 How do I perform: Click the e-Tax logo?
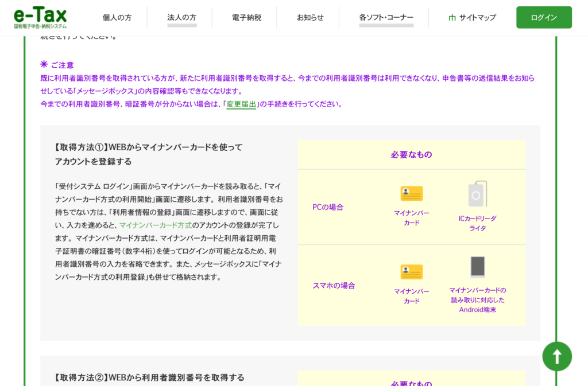tap(40, 18)
